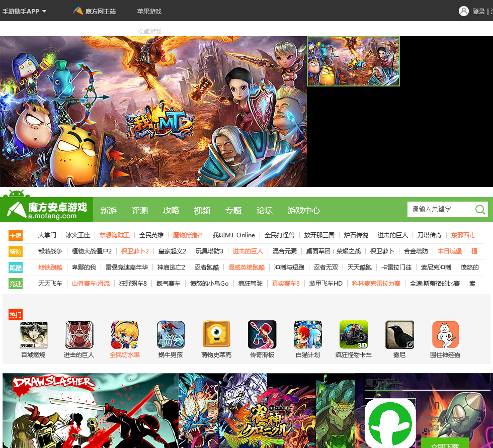Go to 安卓游戏 below the top bar
Image resolution: width=493 pixels, height=448 pixels.
tap(149, 31)
